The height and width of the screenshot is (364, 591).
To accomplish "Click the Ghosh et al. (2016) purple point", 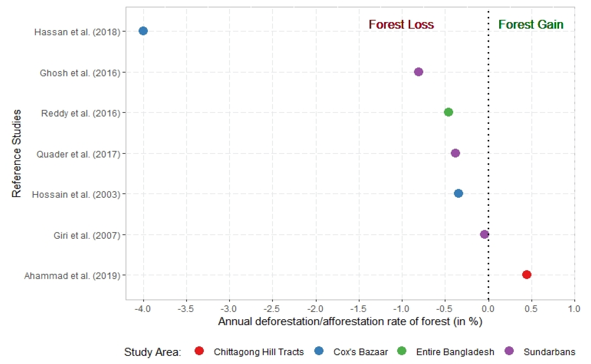I will coord(419,72).
